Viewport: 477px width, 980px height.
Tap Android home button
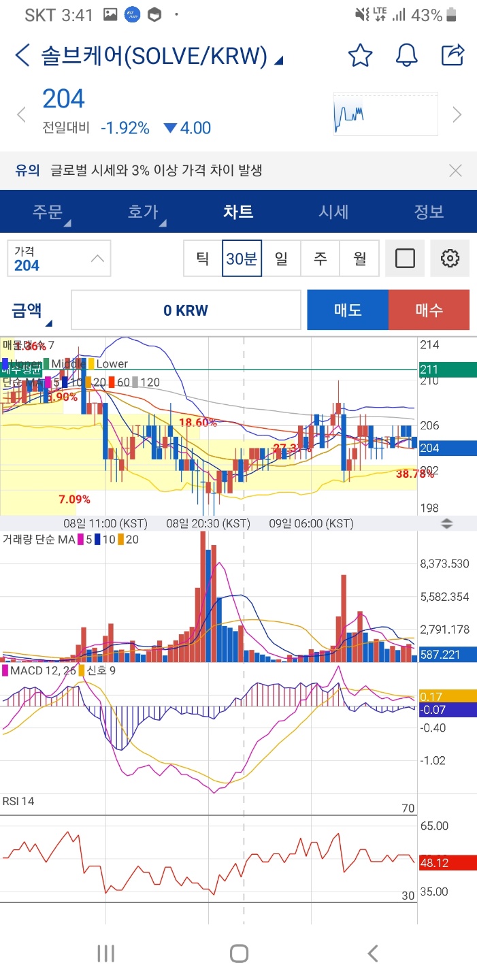click(239, 953)
